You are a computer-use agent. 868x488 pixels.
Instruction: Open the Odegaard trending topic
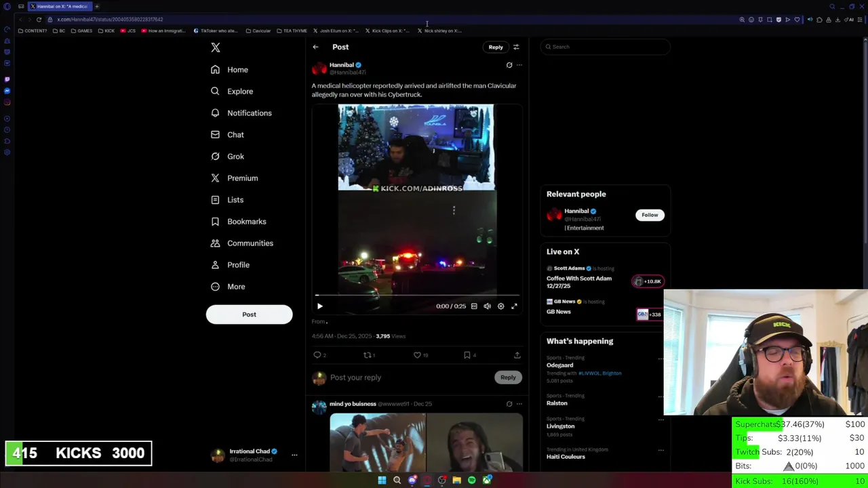[x=560, y=365]
